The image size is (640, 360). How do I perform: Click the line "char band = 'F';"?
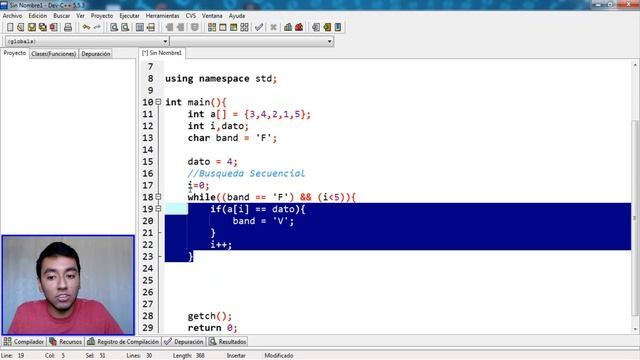[x=232, y=138]
